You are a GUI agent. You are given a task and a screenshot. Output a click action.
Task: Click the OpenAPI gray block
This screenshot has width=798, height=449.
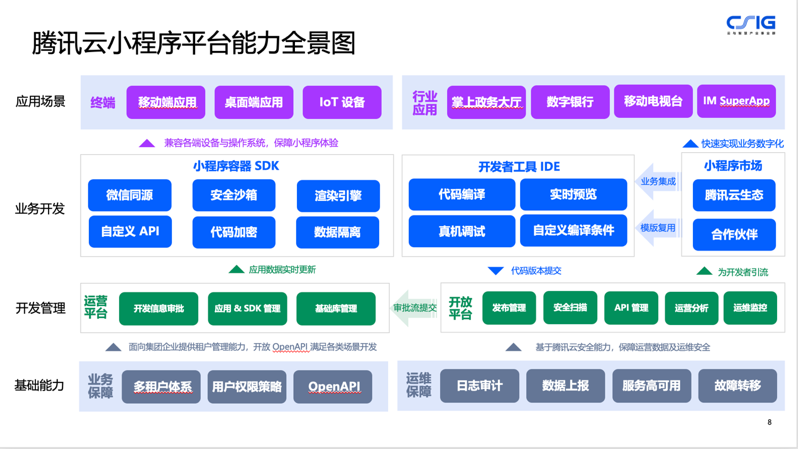click(x=333, y=387)
